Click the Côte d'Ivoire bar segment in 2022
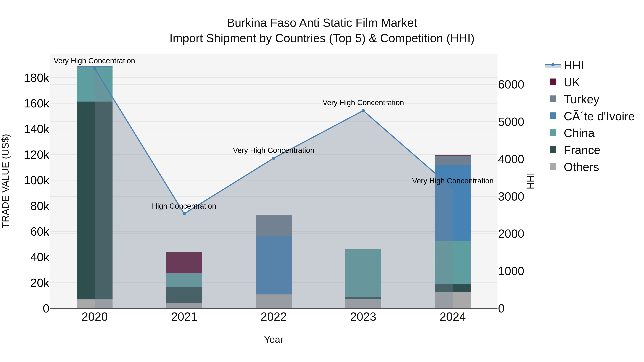 (x=274, y=265)
